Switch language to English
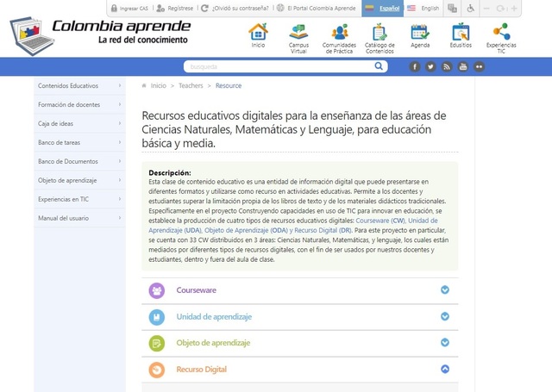The image size is (552, 392). (x=423, y=8)
